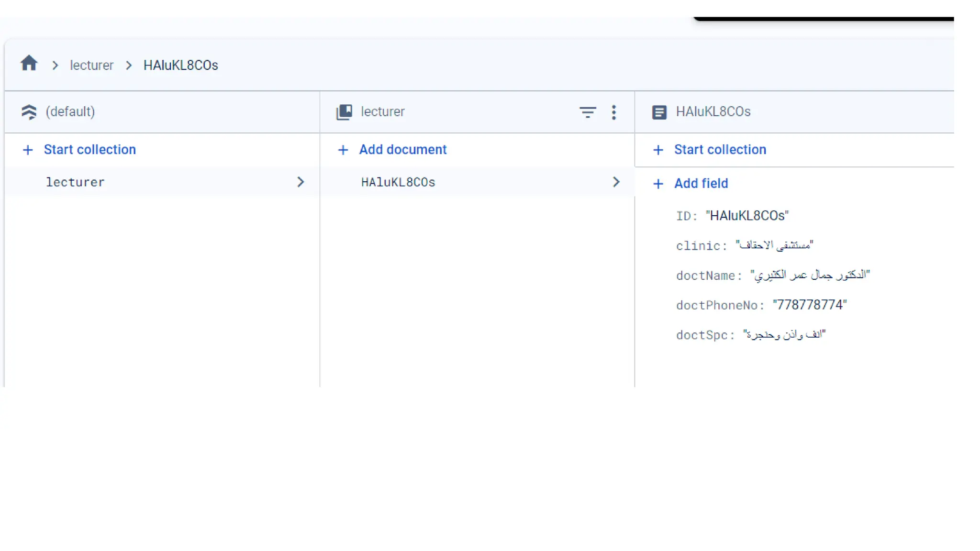Click the clinic field value

[x=774, y=245]
